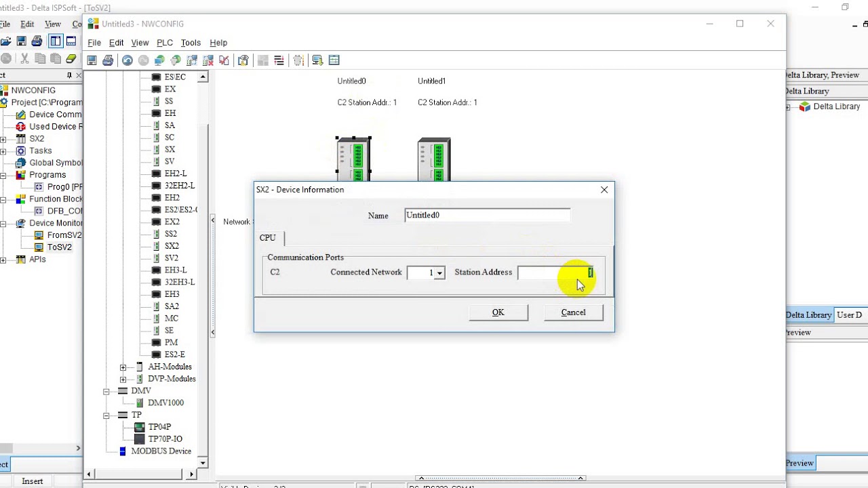Switch to User D tab
868x488 pixels.
(x=850, y=315)
